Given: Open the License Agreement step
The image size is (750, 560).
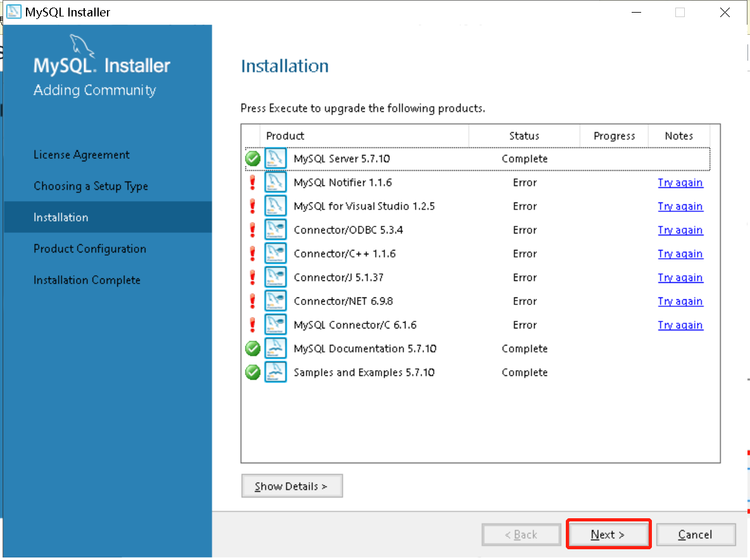Looking at the screenshot, I should tap(81, 155).
